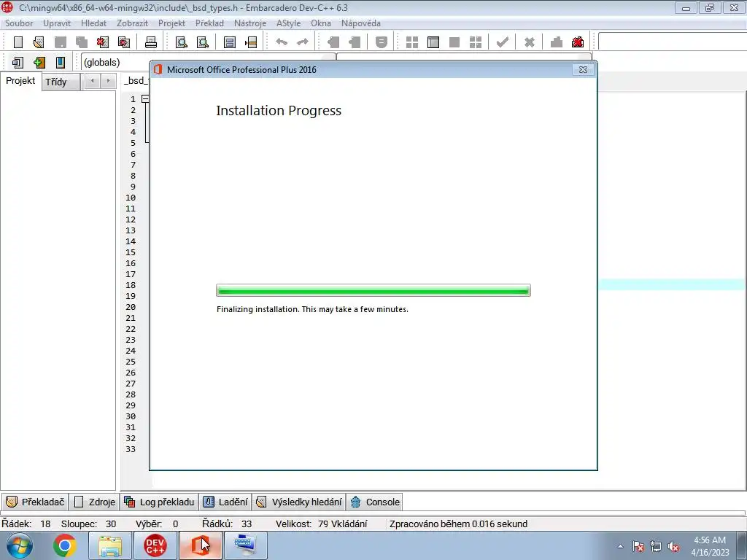This screenshot has height=560, width=747.
Task: Open the Log překladu bottom tab
Action: (159, 502)
